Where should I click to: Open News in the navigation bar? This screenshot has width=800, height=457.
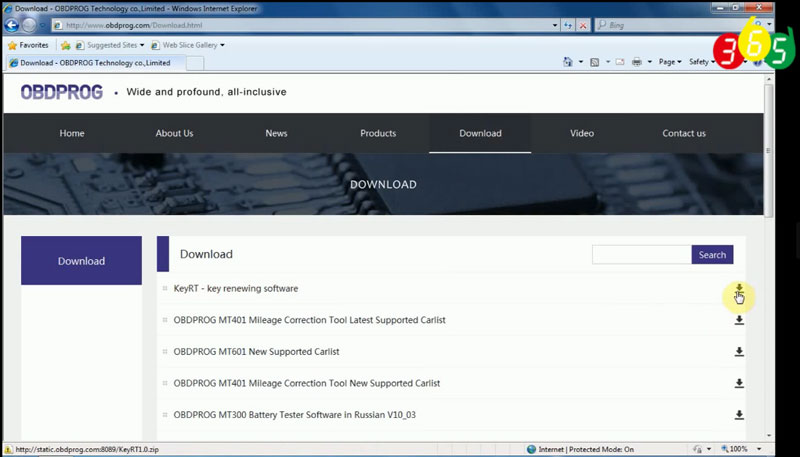[x=276, y=133]
